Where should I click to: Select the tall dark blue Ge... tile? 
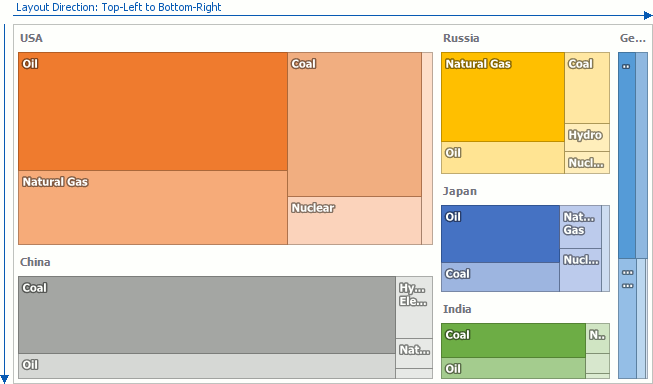[x=627, y=155]
